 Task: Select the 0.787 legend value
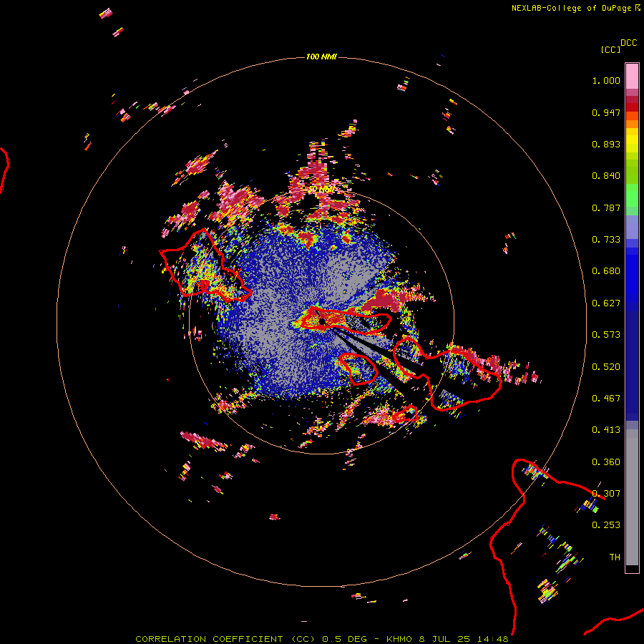coord(606,208)
